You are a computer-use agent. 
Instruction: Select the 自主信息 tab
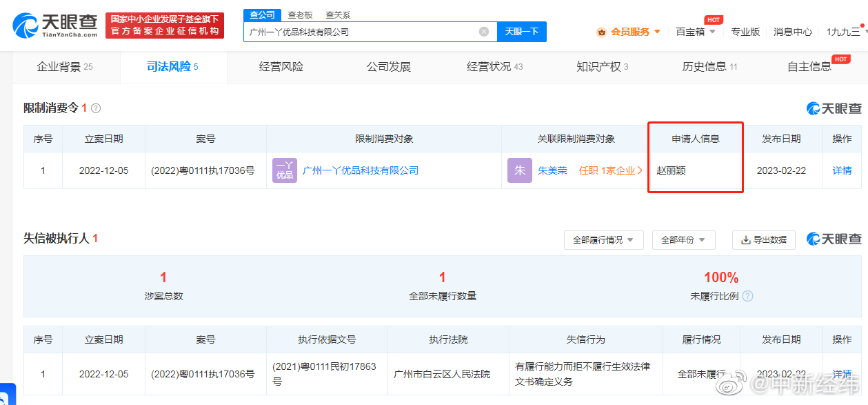tap(810, 67)
